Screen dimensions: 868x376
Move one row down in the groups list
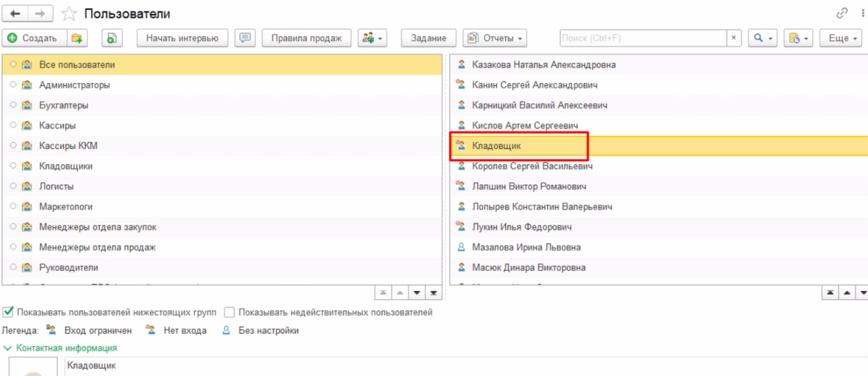[417, 292]
